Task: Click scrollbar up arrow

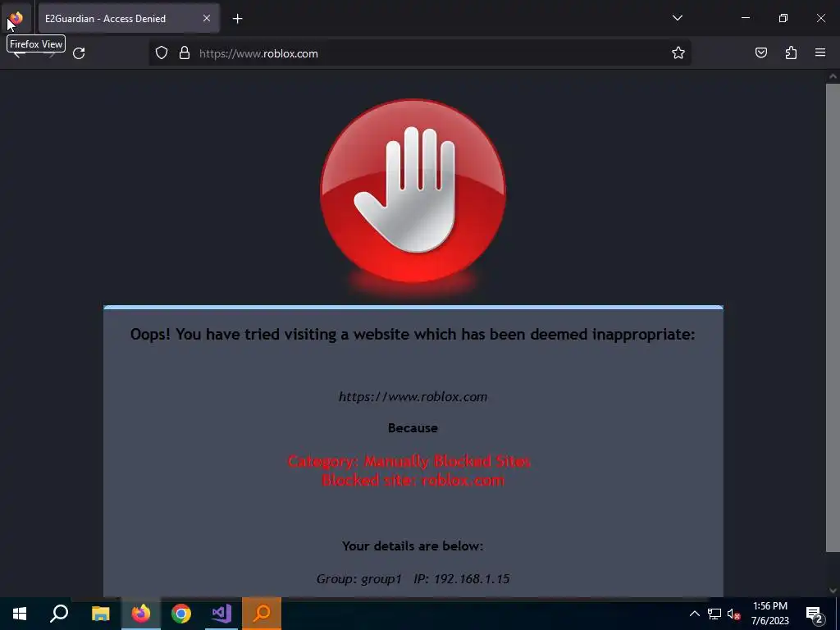Action: [833, 76]
